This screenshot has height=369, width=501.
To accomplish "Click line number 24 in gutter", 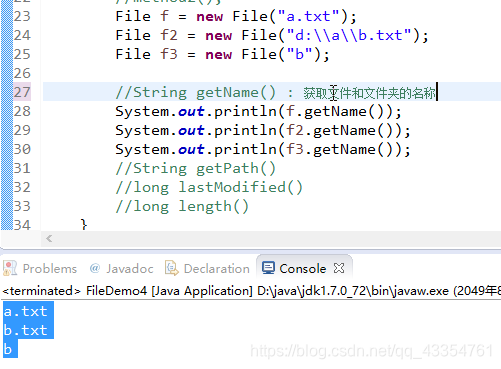I will [x=22, y=35].
